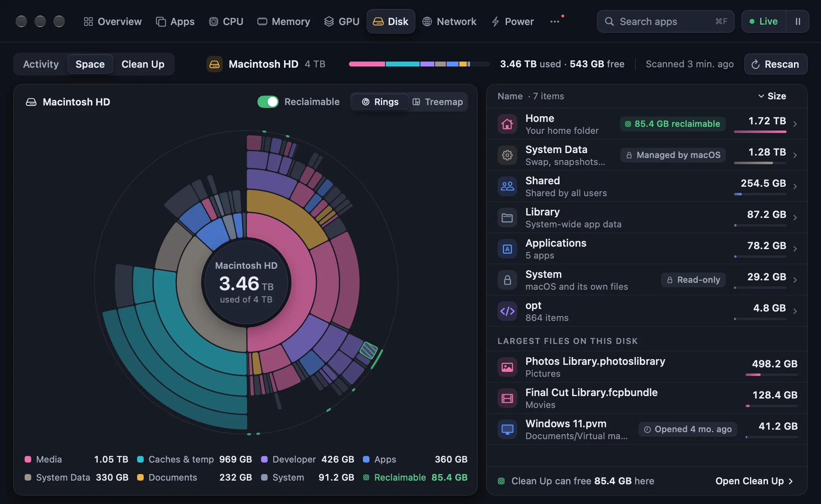Viewport: 821px width, 504px height.
Task: Open the Power tab
Action: (x=513, y=21)
